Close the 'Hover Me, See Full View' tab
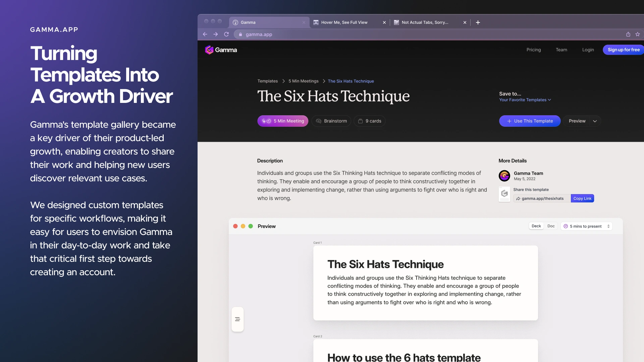Screen dimensions: 644x362 click(x=384, y=22)
